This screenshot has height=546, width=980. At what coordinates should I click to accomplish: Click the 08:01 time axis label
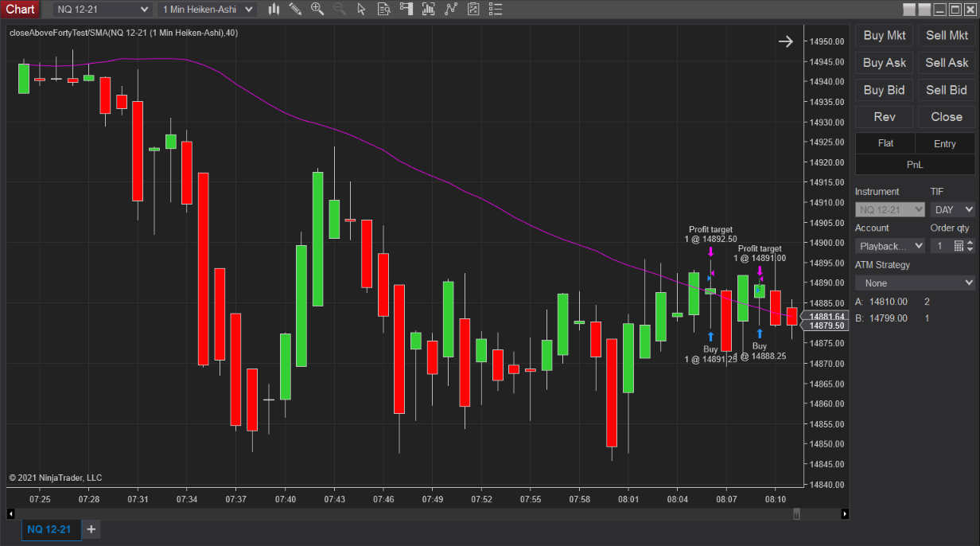tap(628, 499)
